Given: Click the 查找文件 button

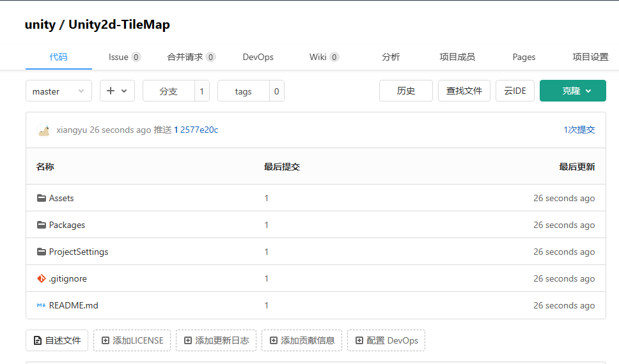Looking at the screenshot, I should 464,91.
